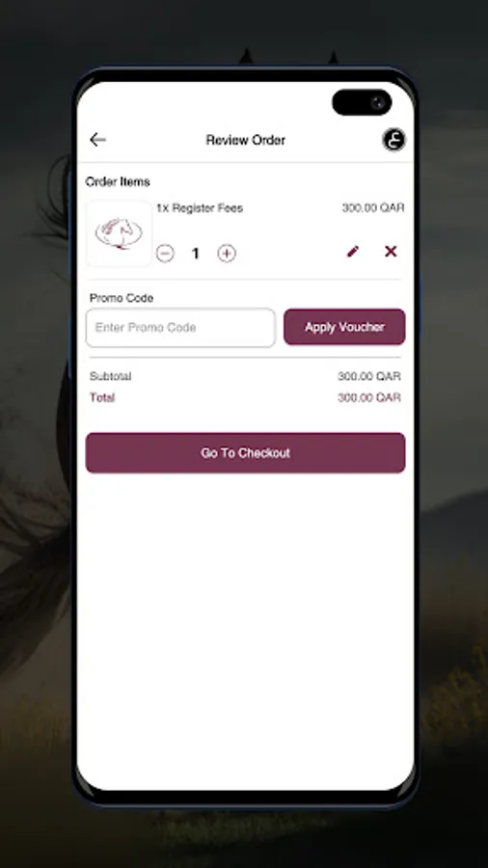Open the horse logo item thumbnail
The height and width of the screenshot is (868, 488).
coord(119,233)
